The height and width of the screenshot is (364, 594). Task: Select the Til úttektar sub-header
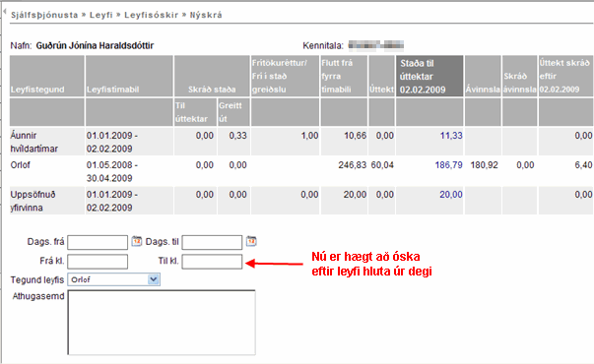tap(195, 112)
